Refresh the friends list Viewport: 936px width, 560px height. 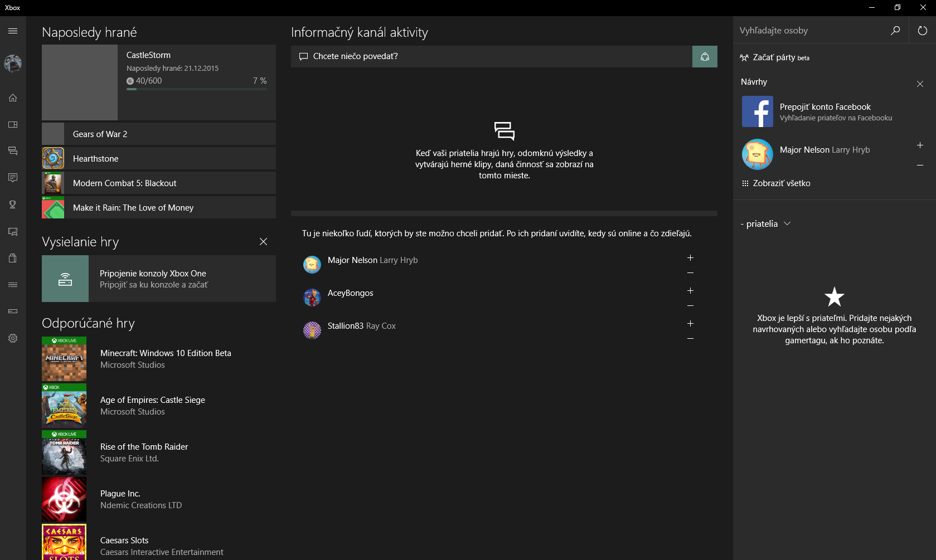pos(923,31)
